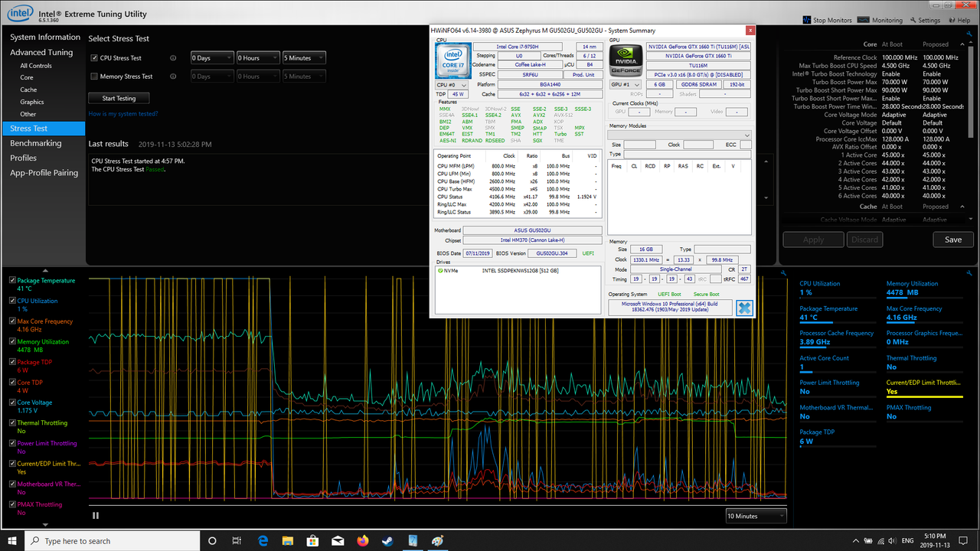Open the Settings wrench menu
This screenshot has width=980, height=551.
coord(925,21)
